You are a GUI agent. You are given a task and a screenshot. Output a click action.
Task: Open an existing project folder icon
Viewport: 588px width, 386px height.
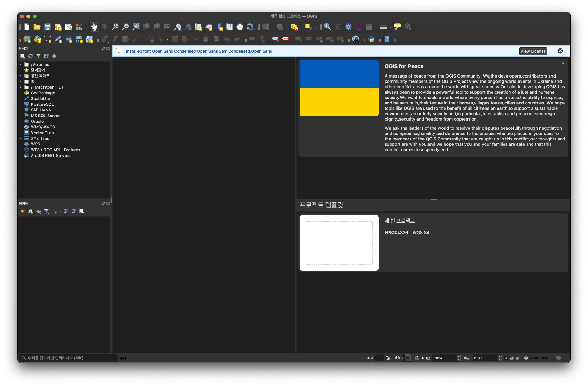[x=37, y=27]
